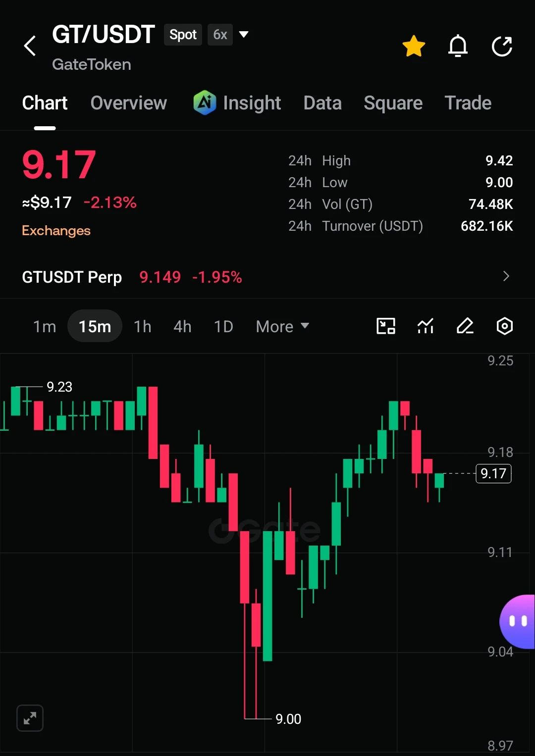Select the 15m timeframe
This screenshot has width=535, height=756.
95,326
